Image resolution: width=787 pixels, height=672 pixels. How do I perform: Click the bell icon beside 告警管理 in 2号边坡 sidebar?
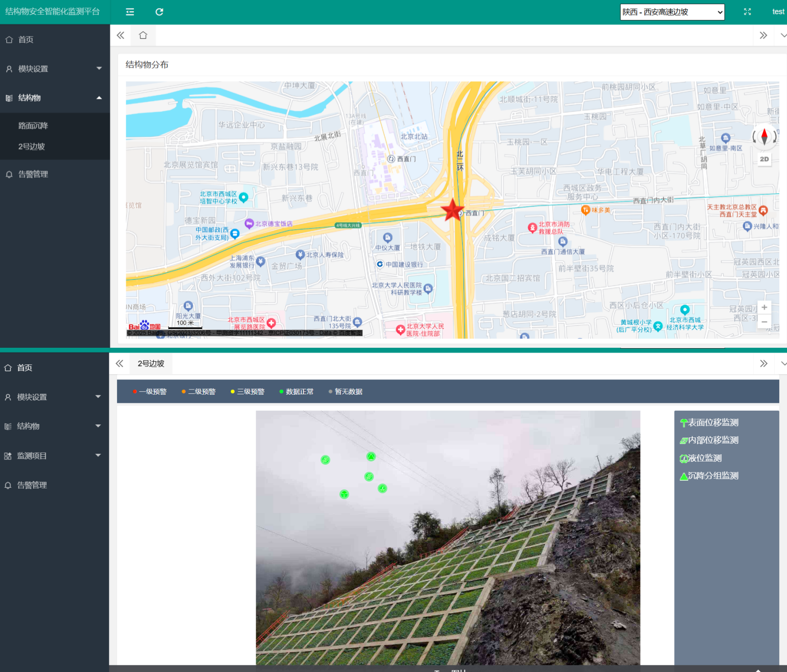click(8, 485)
